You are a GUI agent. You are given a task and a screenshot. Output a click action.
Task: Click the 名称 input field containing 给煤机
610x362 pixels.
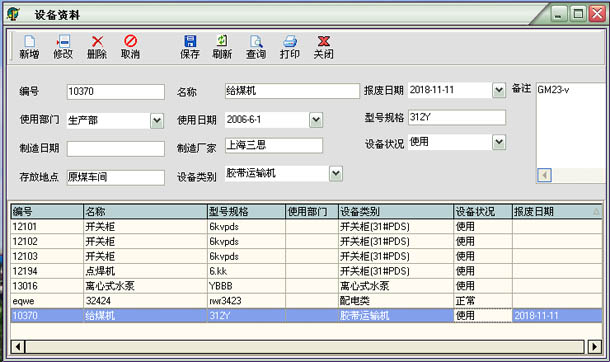click(292, 91)
